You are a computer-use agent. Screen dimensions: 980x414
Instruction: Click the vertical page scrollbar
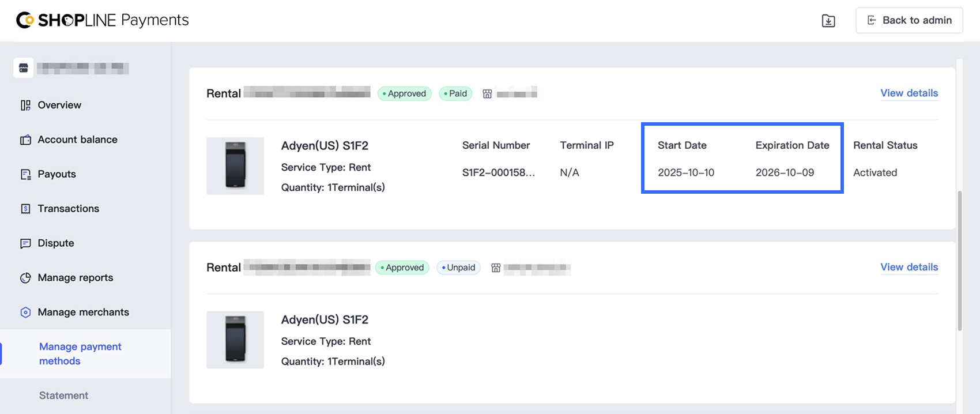(x=960, y=261)
